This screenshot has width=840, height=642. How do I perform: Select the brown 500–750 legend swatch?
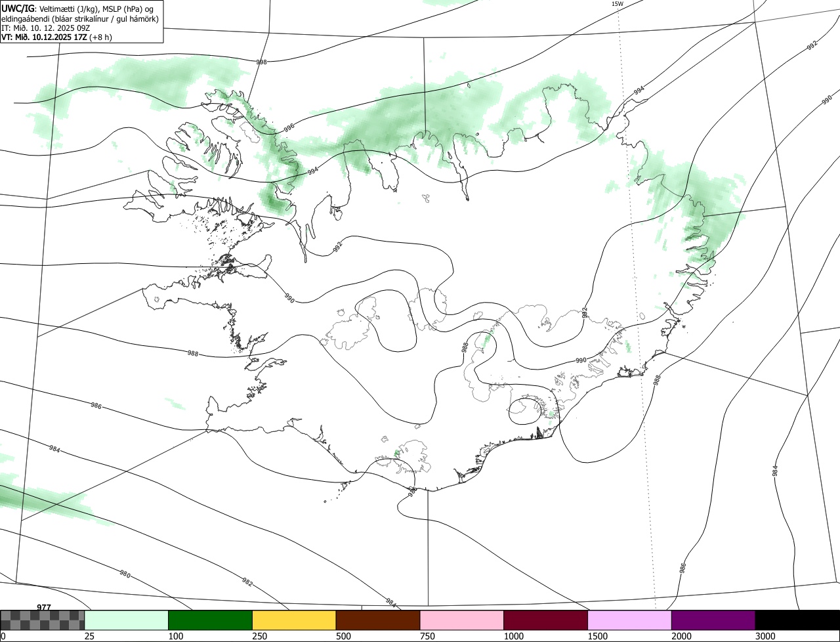pyautogui.click(x=378, y=620)
